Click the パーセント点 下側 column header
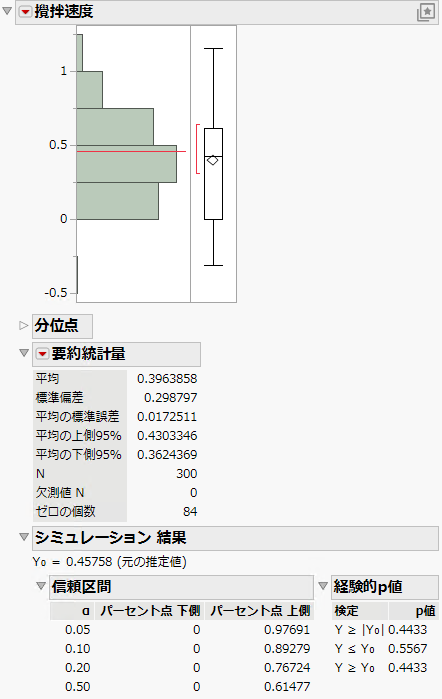This screenshot has width=442, height=699. (x=150, y=611)
